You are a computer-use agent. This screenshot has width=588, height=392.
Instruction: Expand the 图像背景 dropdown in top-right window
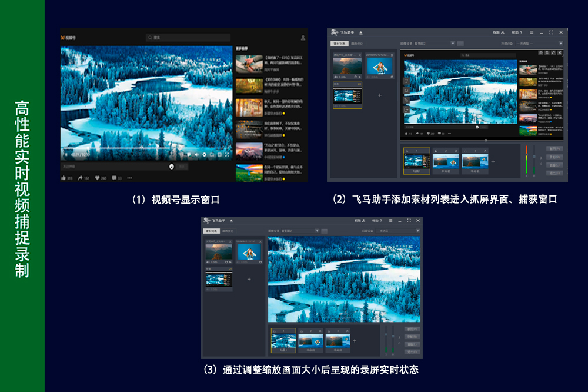[x=453, y=44]
